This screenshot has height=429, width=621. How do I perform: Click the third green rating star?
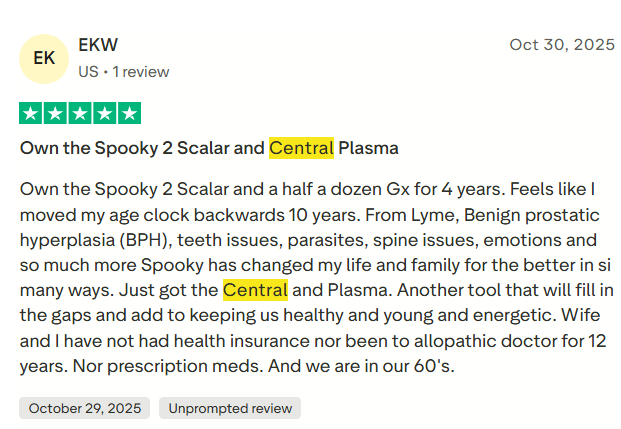(80, 113)
